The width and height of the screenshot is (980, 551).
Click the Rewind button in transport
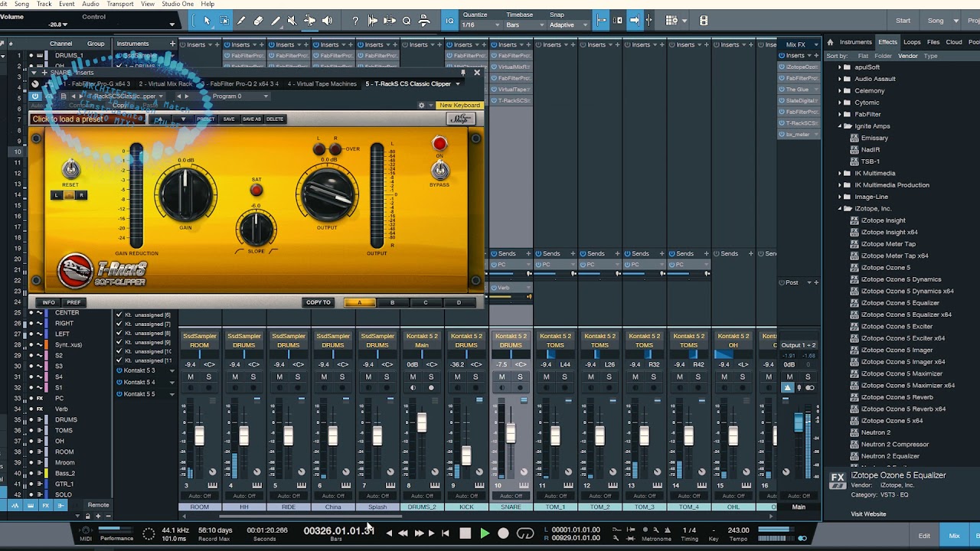[x=403, y=533]
